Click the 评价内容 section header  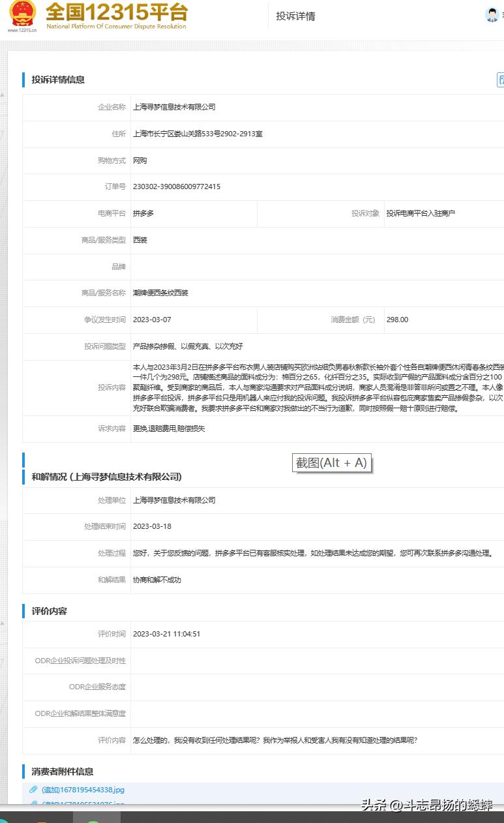(49, 611)
